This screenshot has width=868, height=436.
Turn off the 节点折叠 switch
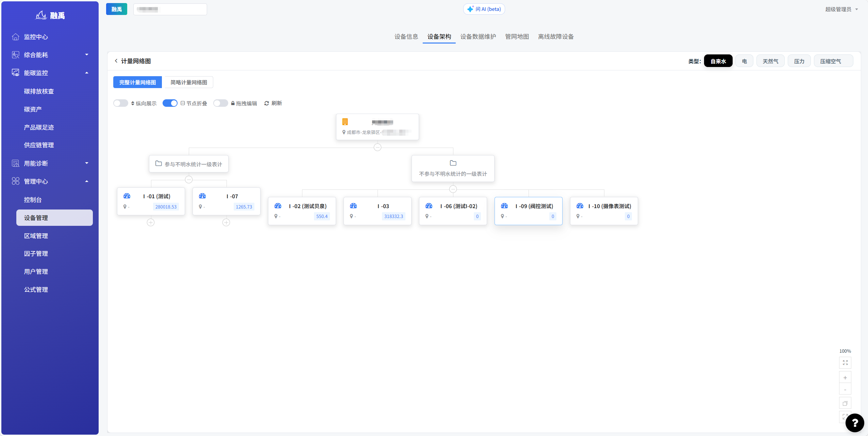pos(170,103)
